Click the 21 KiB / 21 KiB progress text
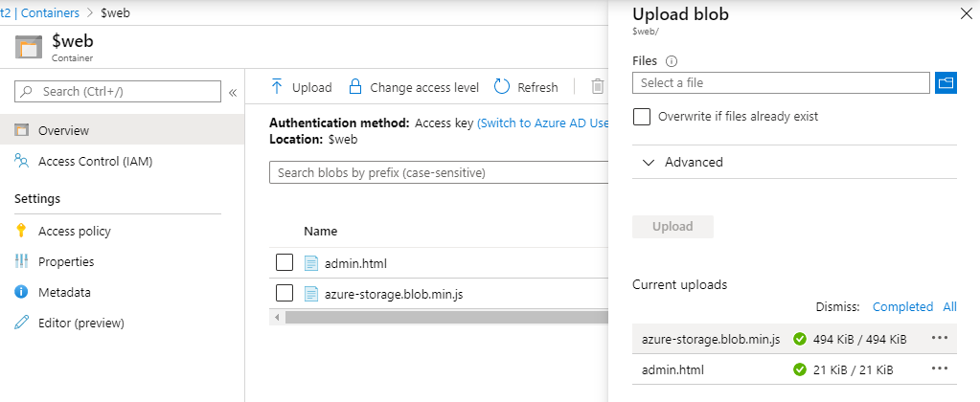 pos(854,370)
